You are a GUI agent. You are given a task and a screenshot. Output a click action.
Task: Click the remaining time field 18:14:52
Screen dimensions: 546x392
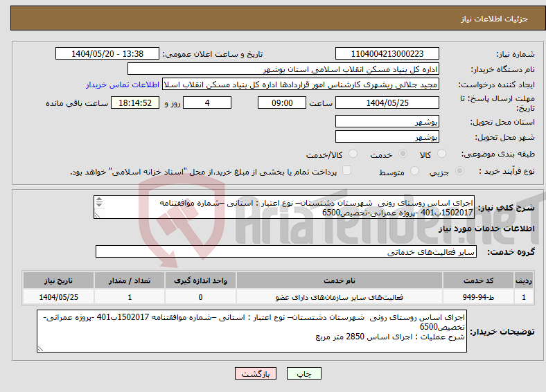coord(135,103)
